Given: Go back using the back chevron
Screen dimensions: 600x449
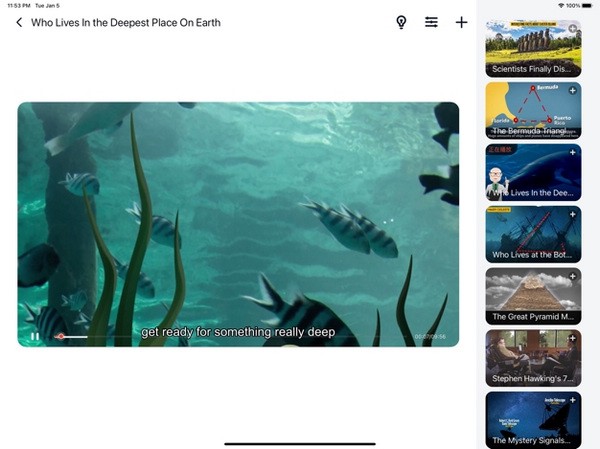Looking at the screenshot, I should pyautogui.click(x=19, y=22).
